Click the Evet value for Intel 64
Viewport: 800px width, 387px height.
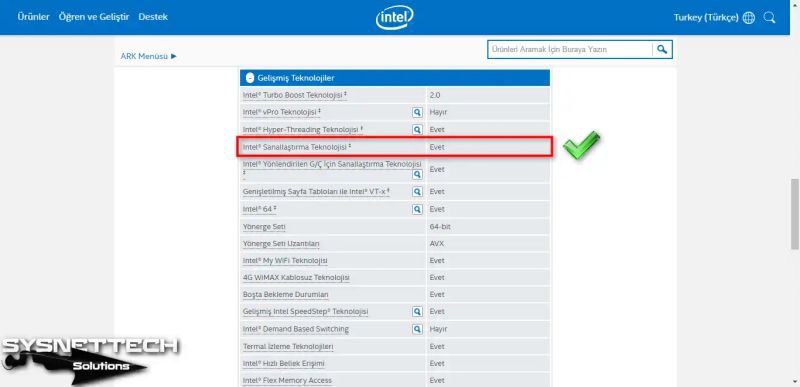(x=437, y=209)
